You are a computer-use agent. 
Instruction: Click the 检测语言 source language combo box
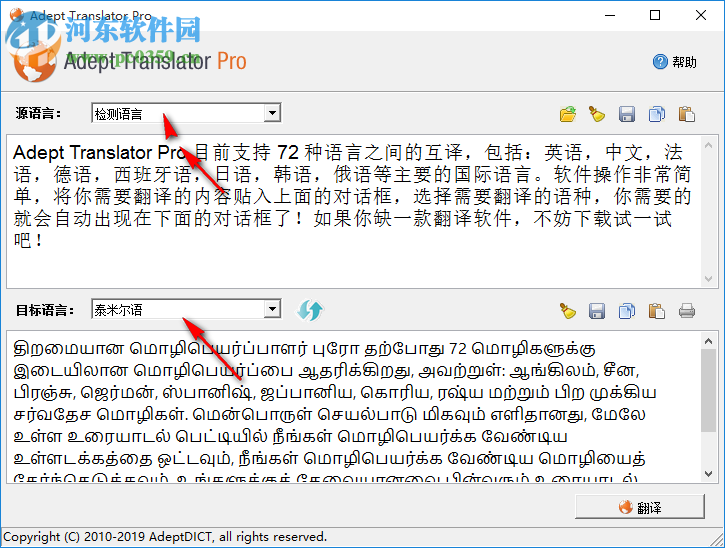coord(186,113)
